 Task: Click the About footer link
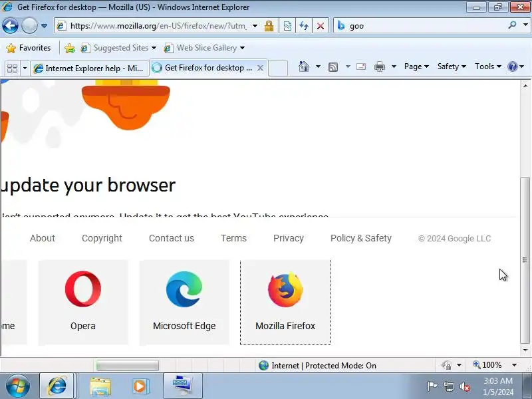point(43,238)
